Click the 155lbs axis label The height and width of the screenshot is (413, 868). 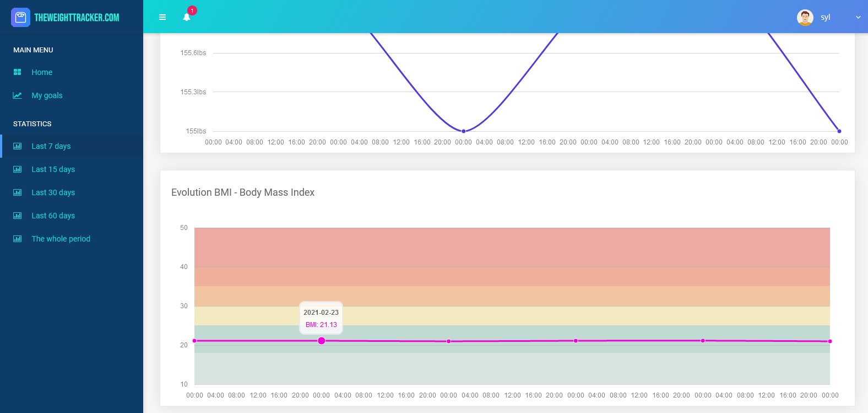[x=196, y=131]
